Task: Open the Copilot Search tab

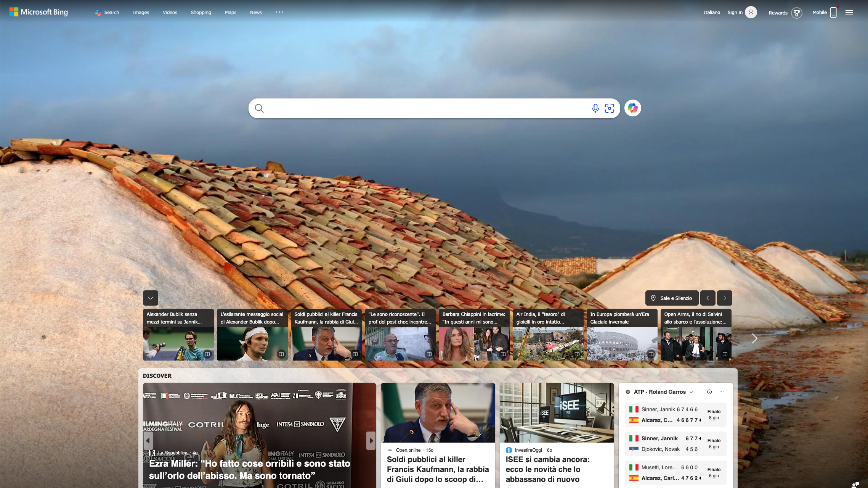Action: (x=107, y=12)
